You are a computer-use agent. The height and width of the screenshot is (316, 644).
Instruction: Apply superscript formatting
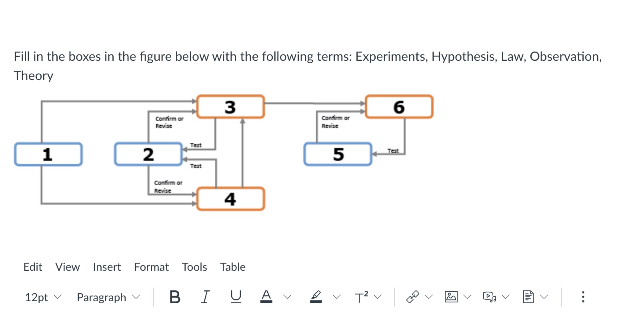tap(361, 297)
